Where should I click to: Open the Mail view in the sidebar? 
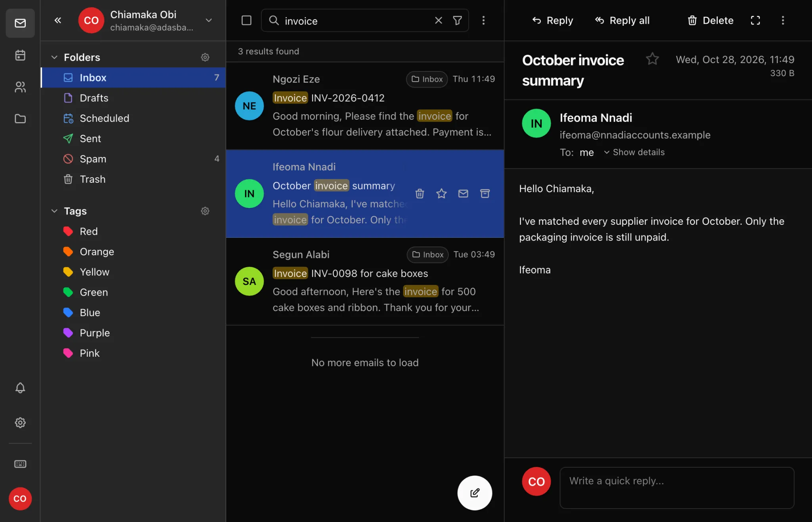coord(20,23)
